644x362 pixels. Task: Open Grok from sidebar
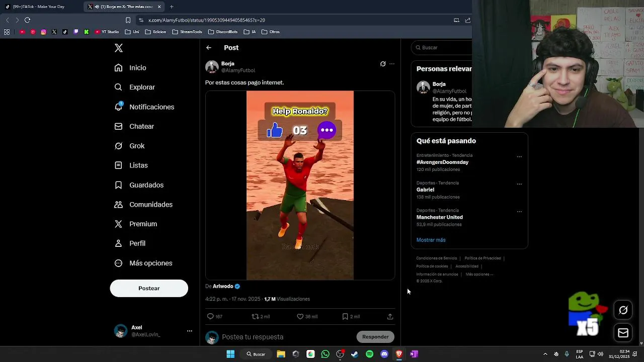pyautogui.click(x=129, y=146)
